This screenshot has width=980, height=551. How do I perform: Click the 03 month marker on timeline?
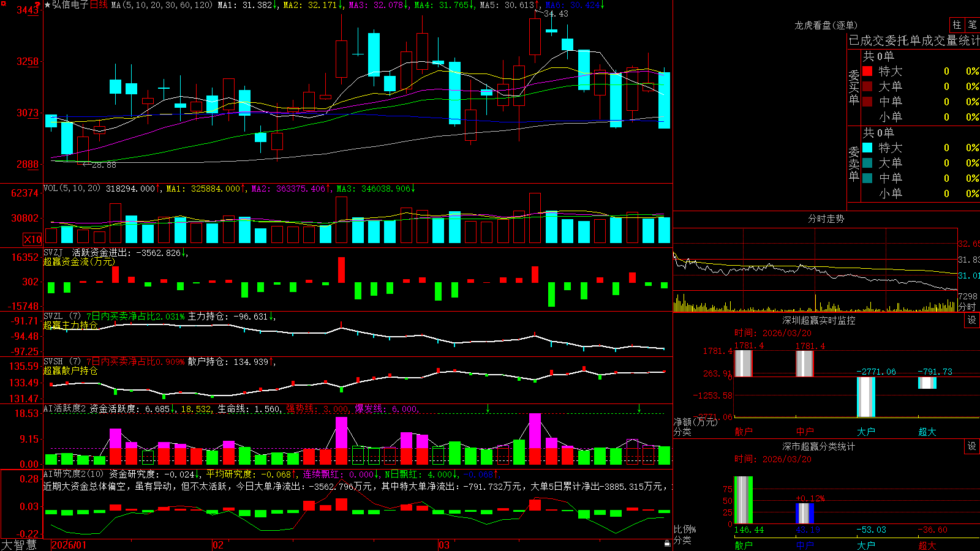(x=444, y=545)
